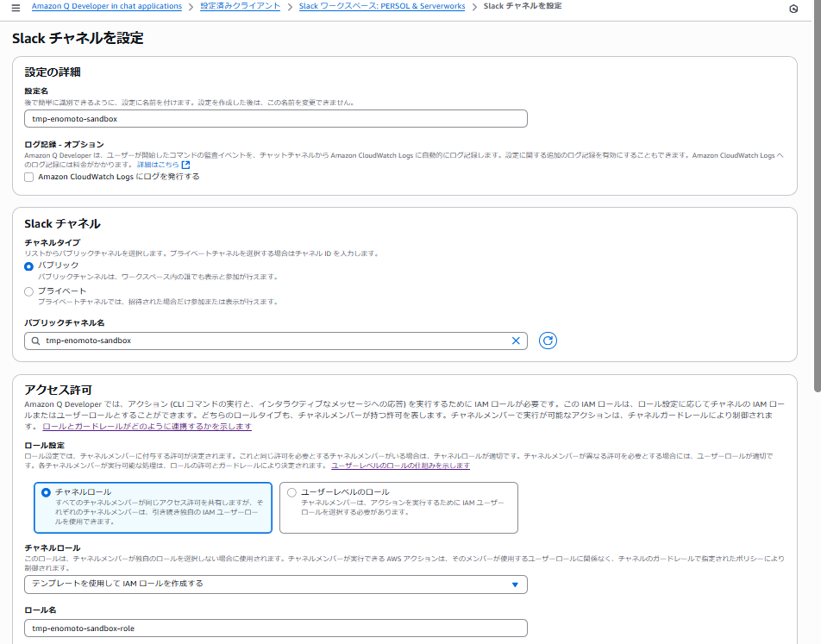Click the ロール名 input field

click(275, 628)
